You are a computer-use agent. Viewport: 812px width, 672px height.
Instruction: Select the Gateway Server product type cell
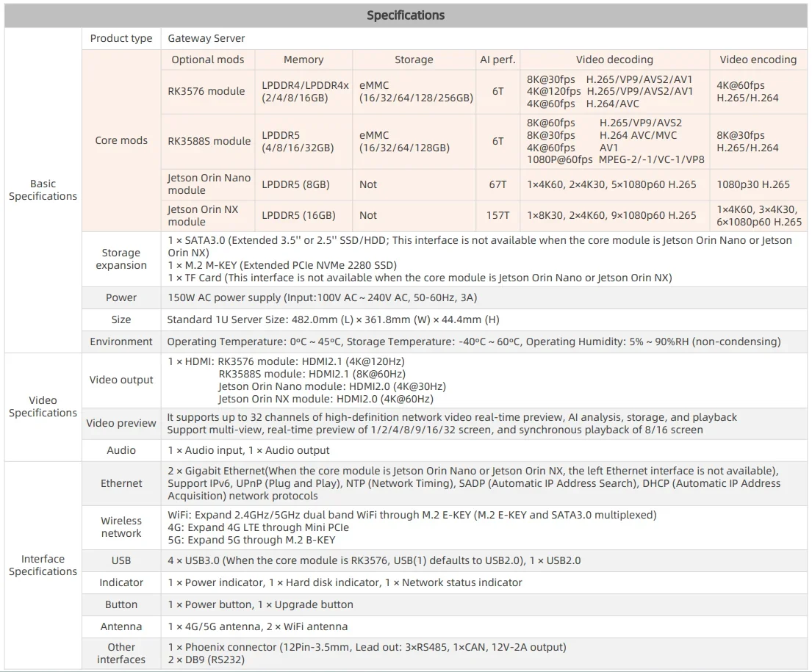(x=206, y=38)
